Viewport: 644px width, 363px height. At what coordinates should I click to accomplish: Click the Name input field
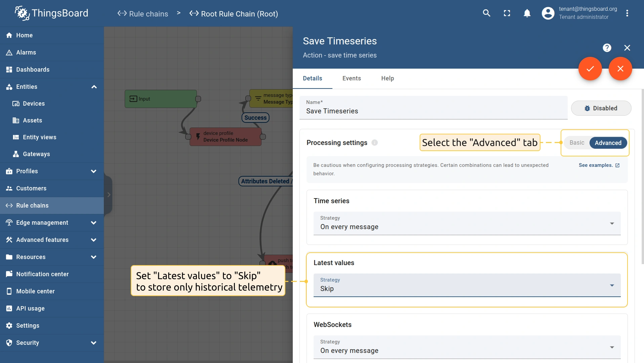click(433, 111)
